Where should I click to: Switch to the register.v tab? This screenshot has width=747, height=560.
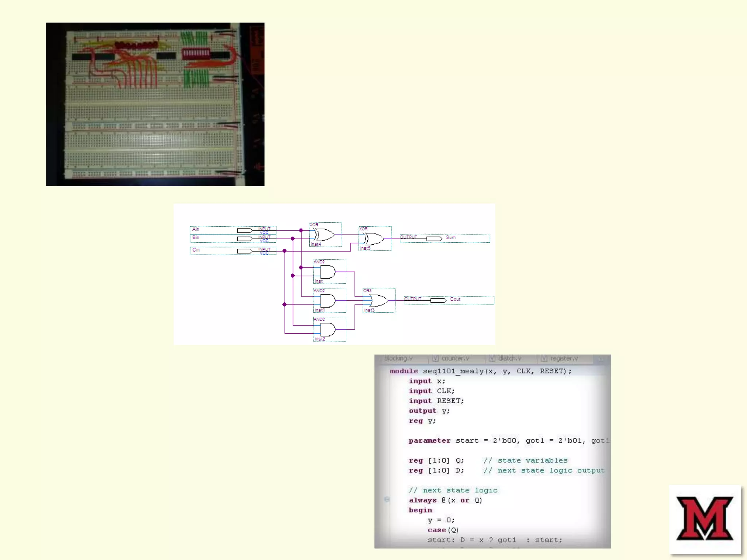560,358
